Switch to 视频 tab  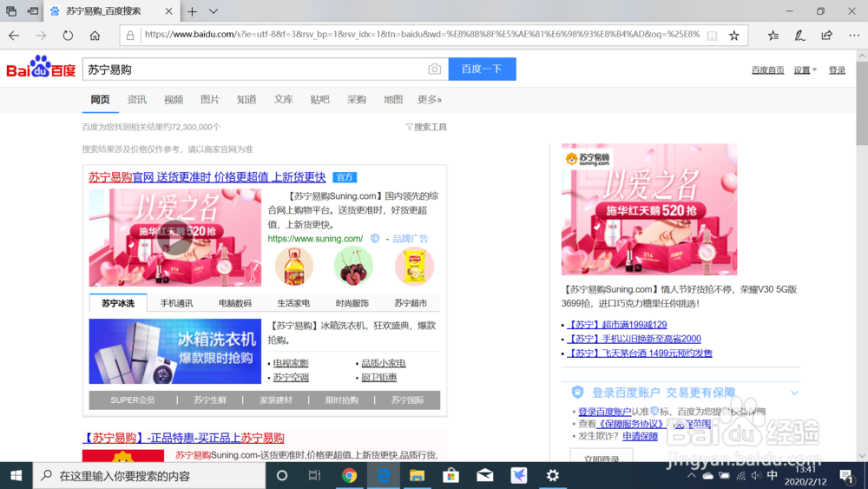(x=174, y=100)
